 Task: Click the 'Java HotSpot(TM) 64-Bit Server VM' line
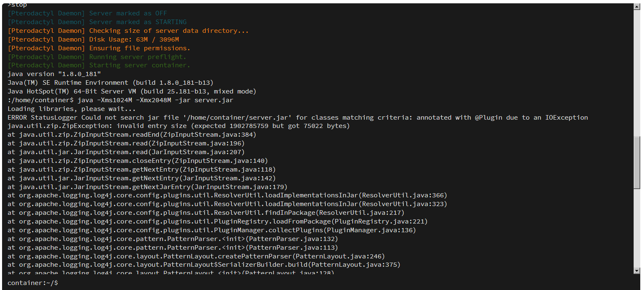click(132, 91)
